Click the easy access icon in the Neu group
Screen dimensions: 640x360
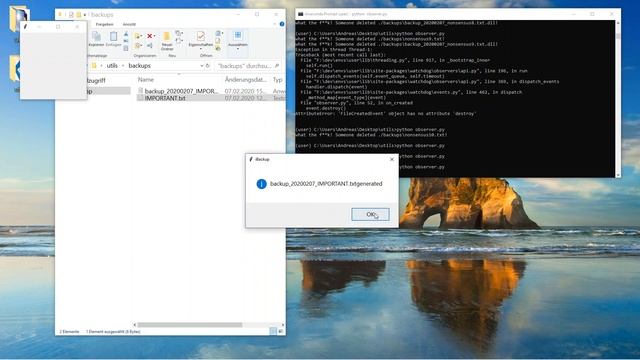click(179, 40)
